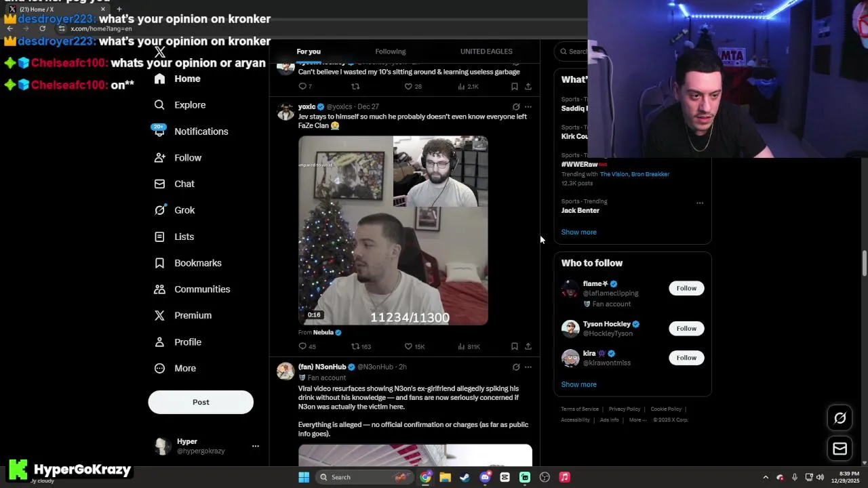Open more options on N3onHub post

click(x=528, y=367)
